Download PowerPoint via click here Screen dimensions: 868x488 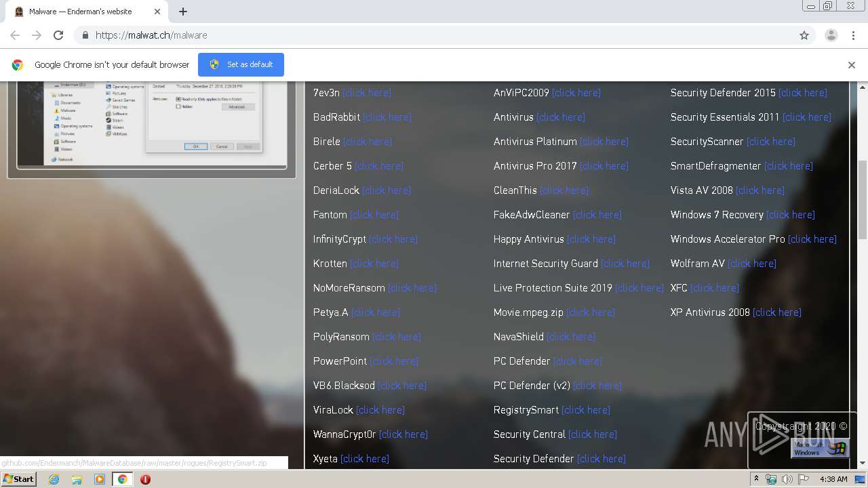394,361
